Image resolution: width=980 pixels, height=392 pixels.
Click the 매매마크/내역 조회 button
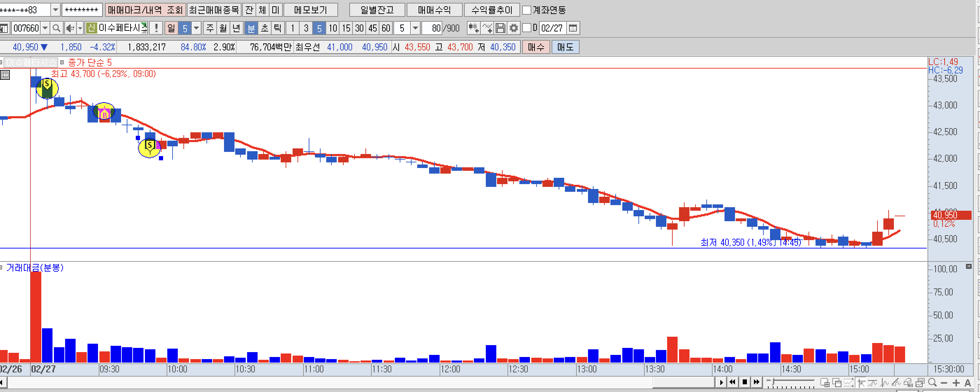pos(145,10)
